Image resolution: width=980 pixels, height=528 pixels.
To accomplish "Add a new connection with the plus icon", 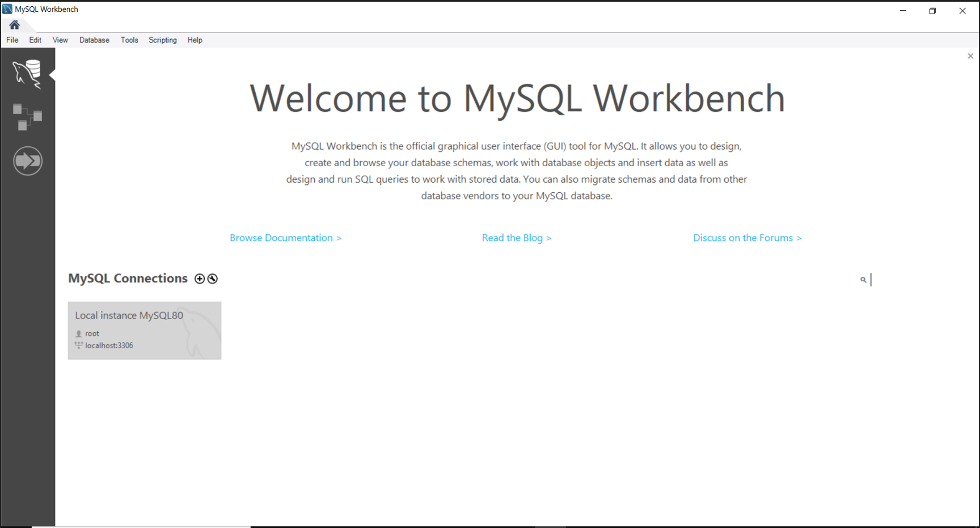I will click(x=200, y=278).
